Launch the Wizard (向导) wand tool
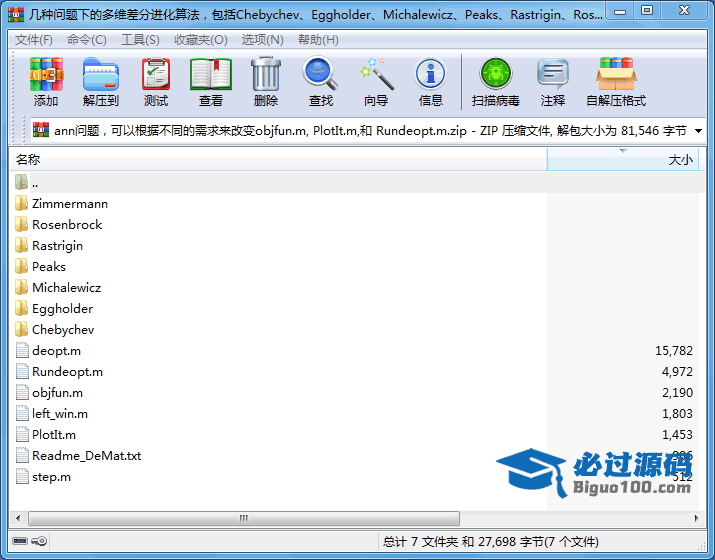This screenshot has height=560, width=715. click(376, 74)
